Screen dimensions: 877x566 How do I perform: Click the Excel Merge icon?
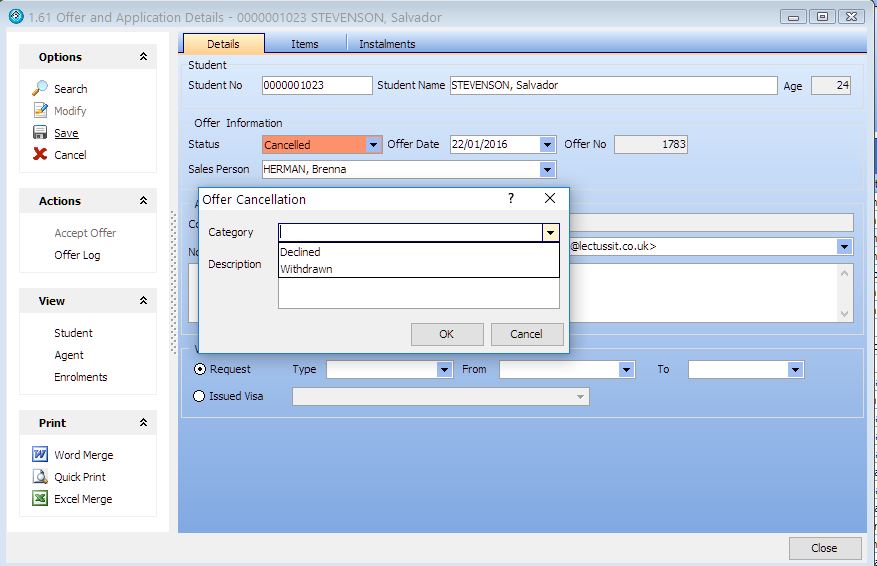[x=40, y=499]
